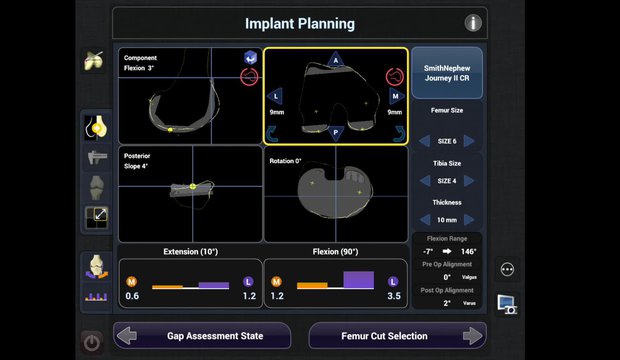The height and width of the screenshot is (360, 620).
Task: Click the Implant Planning title
Action: tap(300, 24)
